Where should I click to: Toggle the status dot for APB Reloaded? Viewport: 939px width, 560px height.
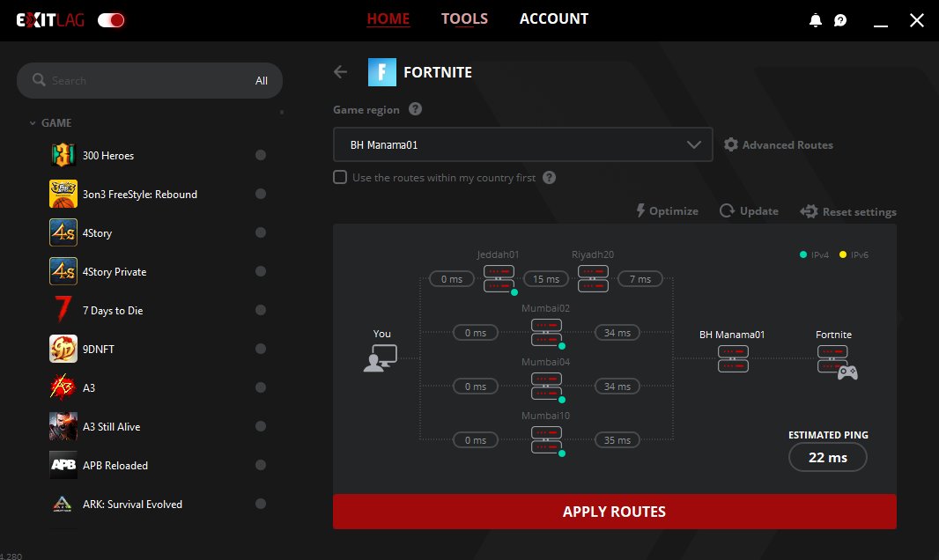click(261, 465)
